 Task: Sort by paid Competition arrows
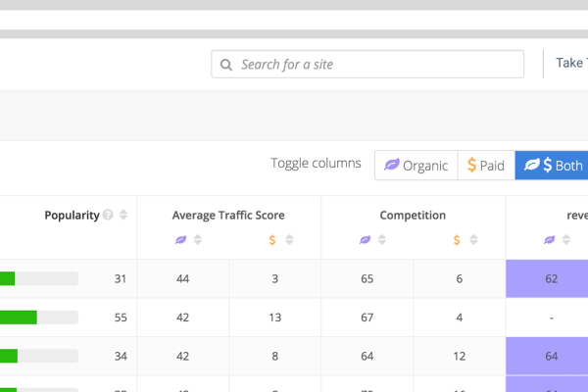[472, 240]
